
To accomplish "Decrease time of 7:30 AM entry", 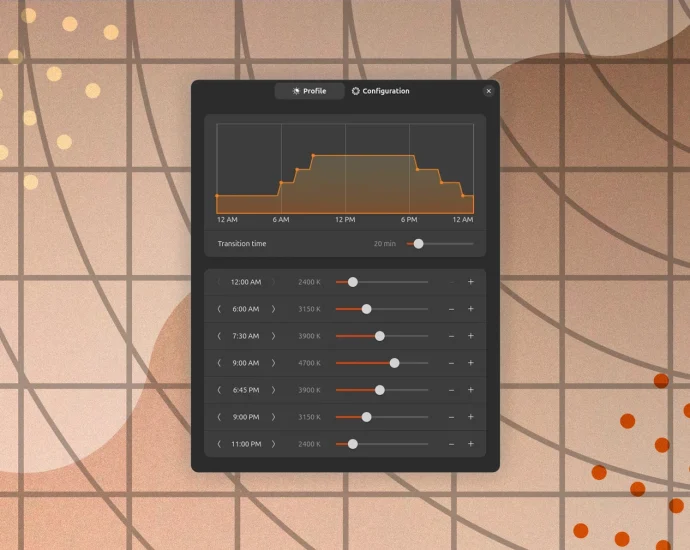I will coord(219,336).
